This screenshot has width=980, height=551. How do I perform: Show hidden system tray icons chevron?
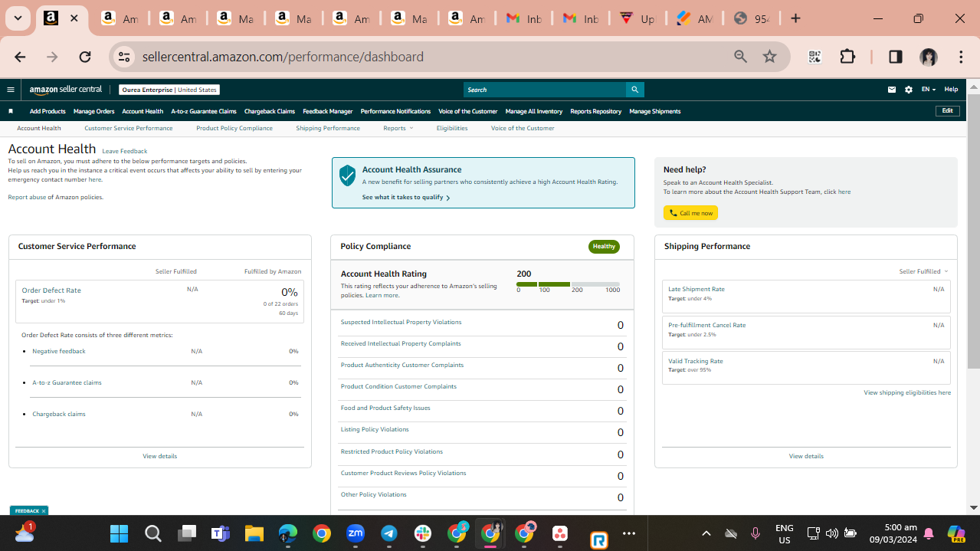click(706, 533)
